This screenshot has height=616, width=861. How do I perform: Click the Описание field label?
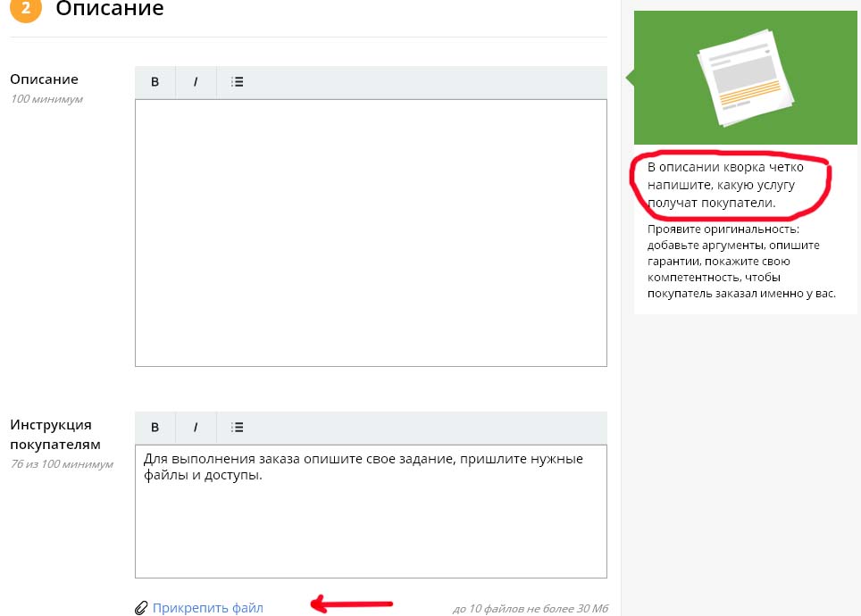coord(44,79)
